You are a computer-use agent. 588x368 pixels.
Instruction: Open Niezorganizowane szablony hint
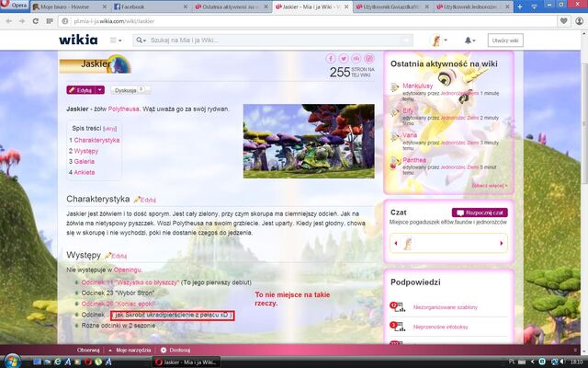445,307
